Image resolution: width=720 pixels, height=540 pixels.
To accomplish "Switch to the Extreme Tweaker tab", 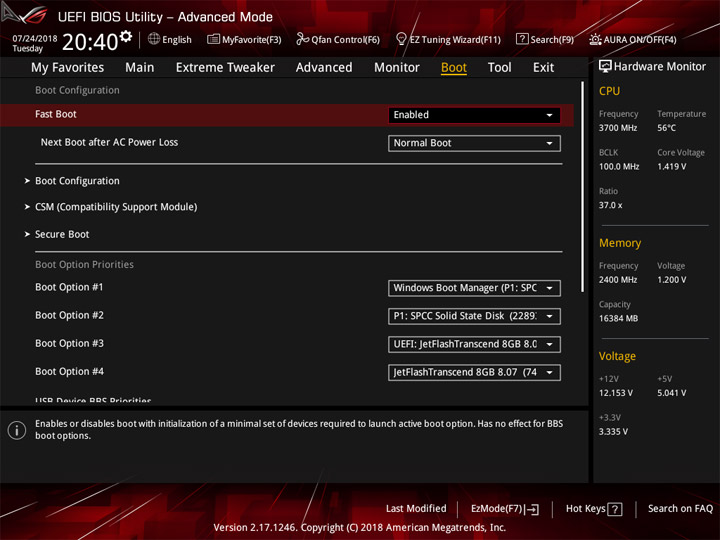I will (225, 68).
